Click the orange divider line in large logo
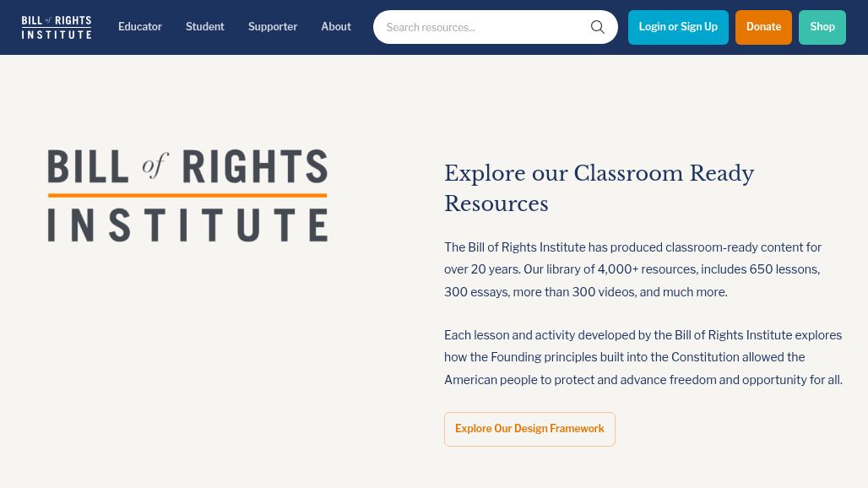This screenshot has width=868, height=488. tap(187, 196)
